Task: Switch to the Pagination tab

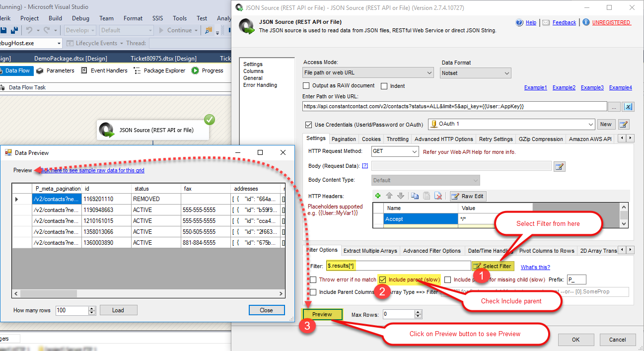Action: (x=344, y=139)
